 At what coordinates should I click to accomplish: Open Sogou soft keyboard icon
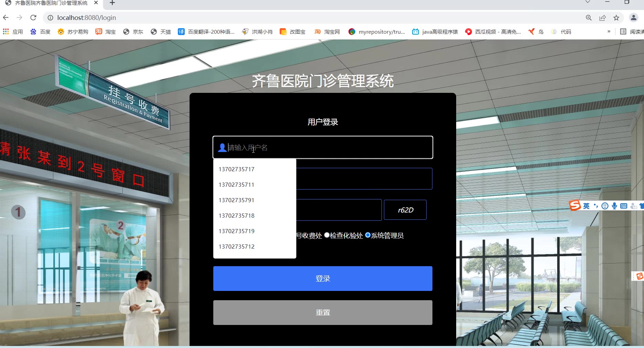(x=624, y=206)
